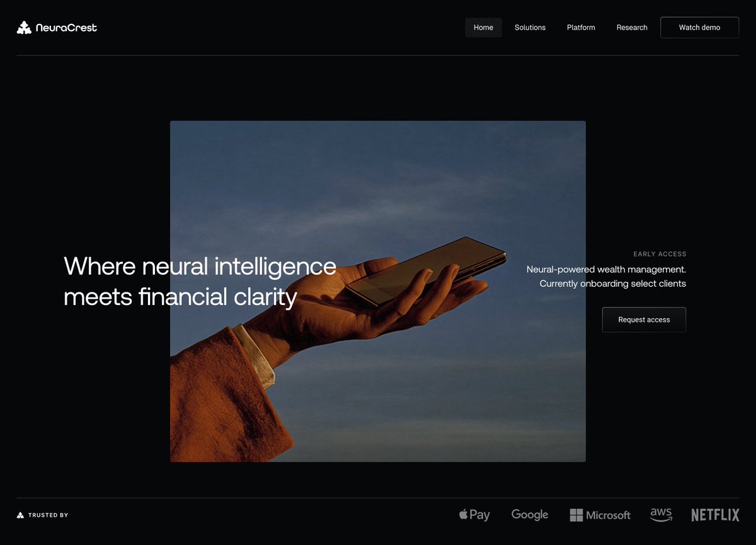Select the Home navigation item

(x=483, y=27)
